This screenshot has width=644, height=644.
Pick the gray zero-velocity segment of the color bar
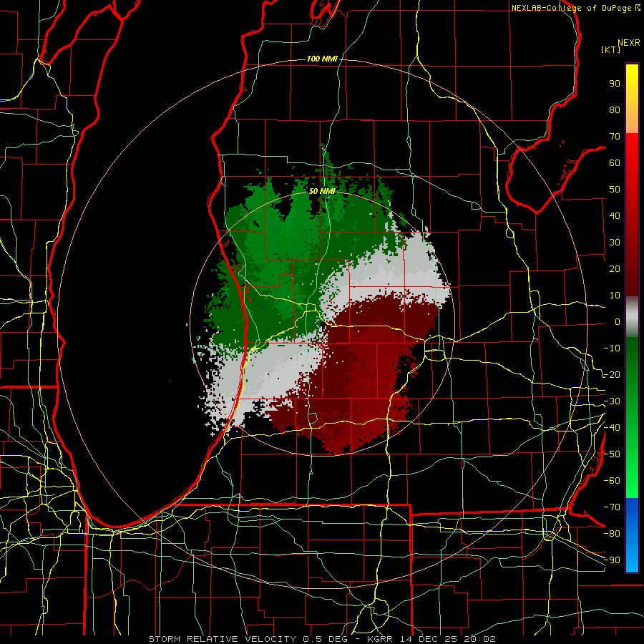click(x=632, y=318)
